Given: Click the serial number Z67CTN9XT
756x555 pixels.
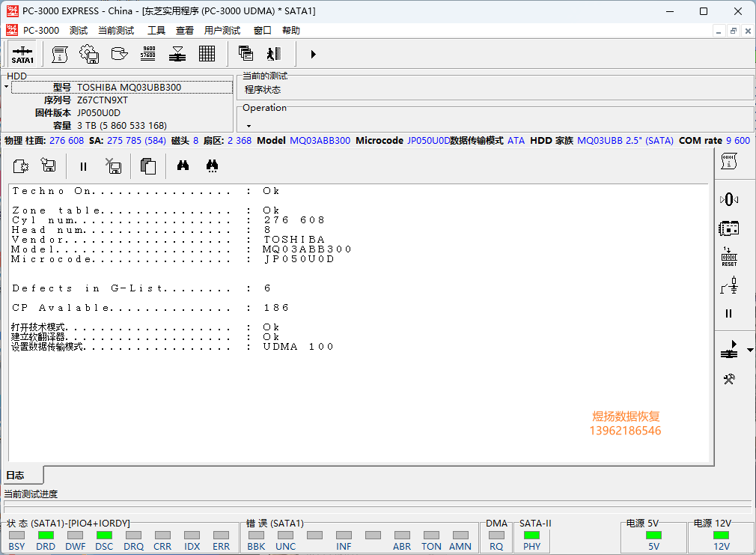Looking at the screenshot, I should click(x=103, y=100).
